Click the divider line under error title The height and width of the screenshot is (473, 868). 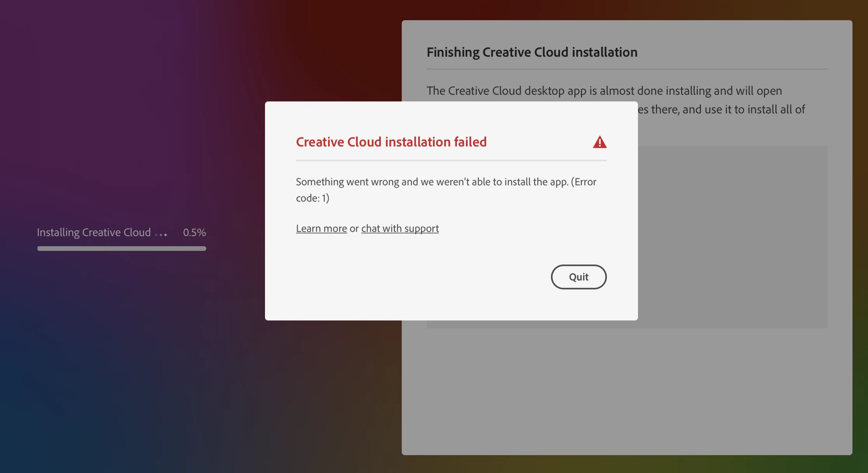[451, 160]
